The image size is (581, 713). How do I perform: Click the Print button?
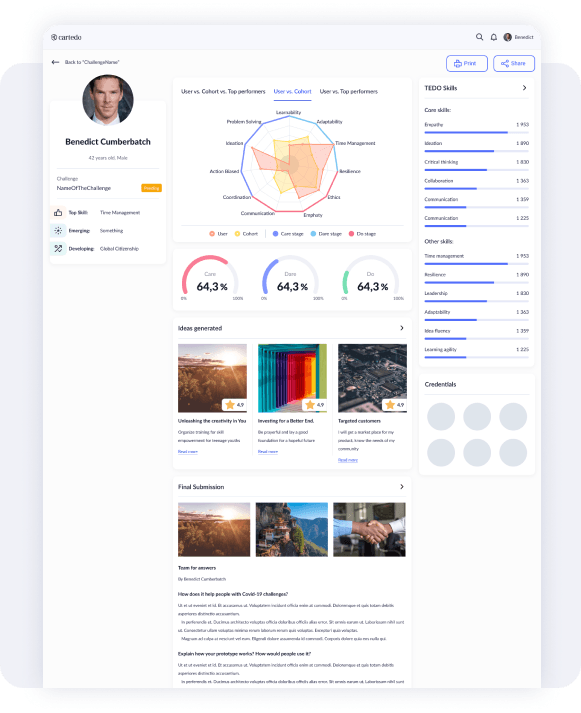467,64
